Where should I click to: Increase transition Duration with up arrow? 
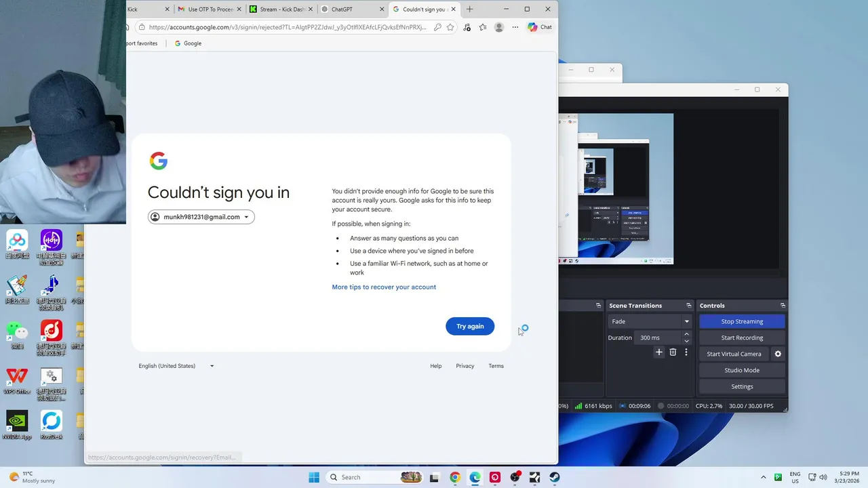[x=686, y=334]
